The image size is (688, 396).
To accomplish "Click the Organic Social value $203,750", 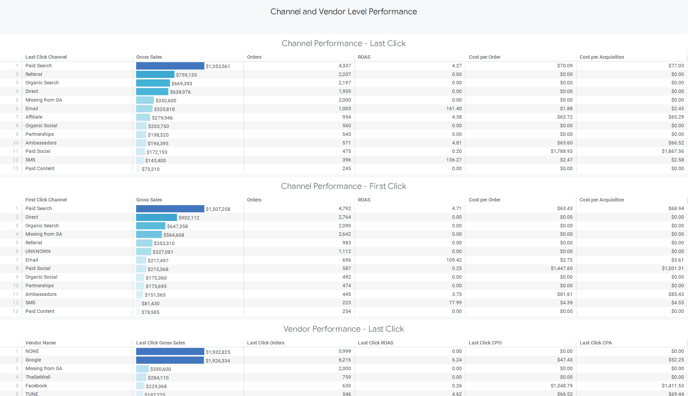I will coord(158,126).
